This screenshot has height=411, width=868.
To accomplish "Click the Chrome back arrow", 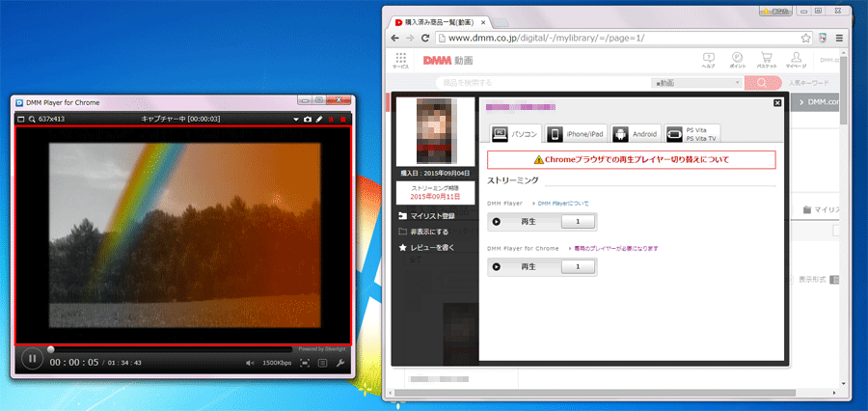I will [394, 39].
